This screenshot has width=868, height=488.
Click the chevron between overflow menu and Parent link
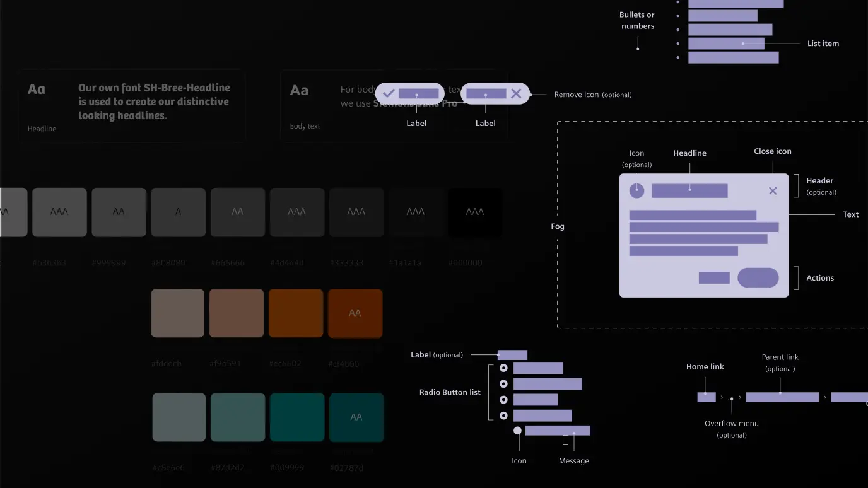740,398
